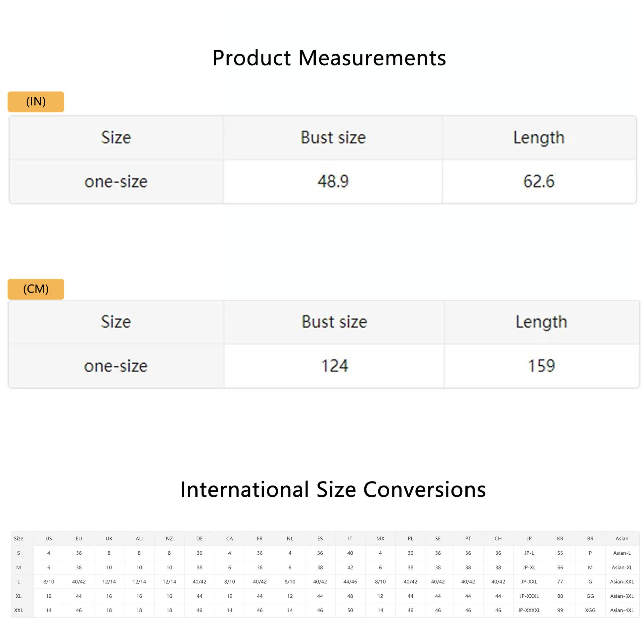Select Bust size header in inches table
The height and width of the screenshot is (644, 644).
pos(333,138)
